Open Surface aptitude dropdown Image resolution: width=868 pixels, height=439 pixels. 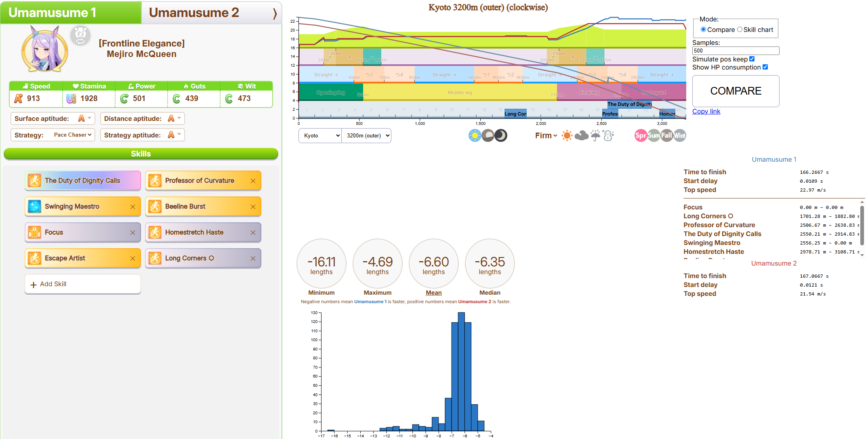pos(85,118)
